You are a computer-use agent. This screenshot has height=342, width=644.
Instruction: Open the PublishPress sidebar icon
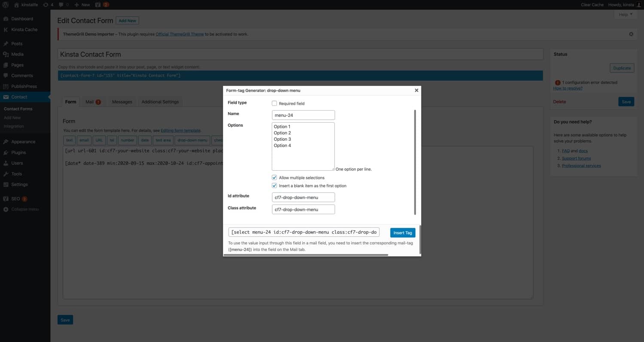[24, 86]
